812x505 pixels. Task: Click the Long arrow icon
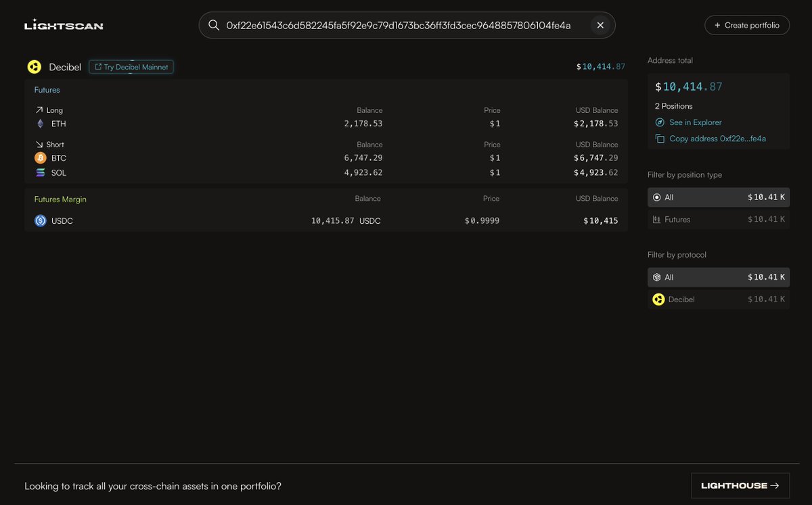(x=39, y=110)
